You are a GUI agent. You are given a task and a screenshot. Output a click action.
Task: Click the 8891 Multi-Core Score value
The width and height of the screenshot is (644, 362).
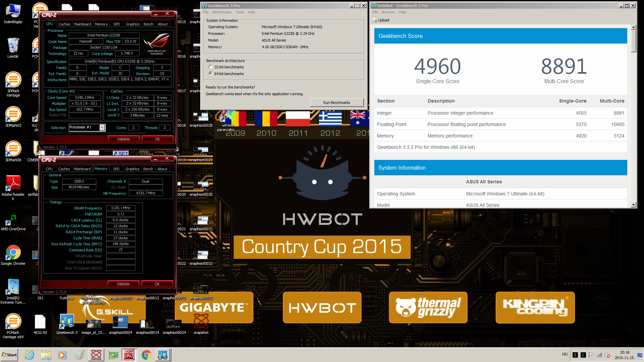(564, 66)
